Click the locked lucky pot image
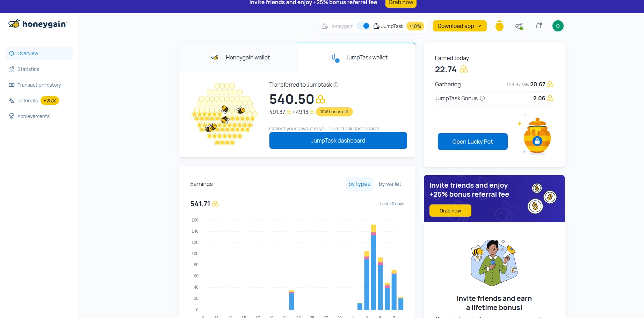 tap(537, 136)
